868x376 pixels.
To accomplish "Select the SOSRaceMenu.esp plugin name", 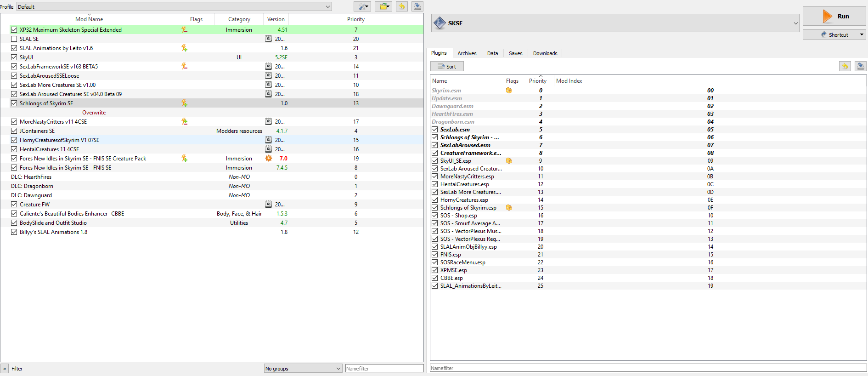I will click(462, 262).
